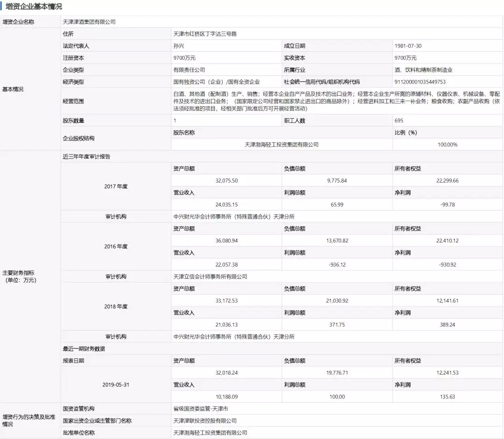Select industry value 酒、饮料和精制茶制造业
Image resolution: width=504 pixels, height=439 pixels.
point(423,70)
